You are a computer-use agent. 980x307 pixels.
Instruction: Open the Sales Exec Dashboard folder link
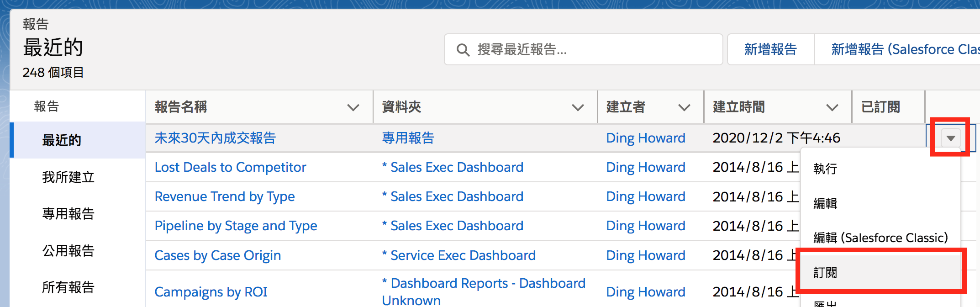click(x=452, y=167)
